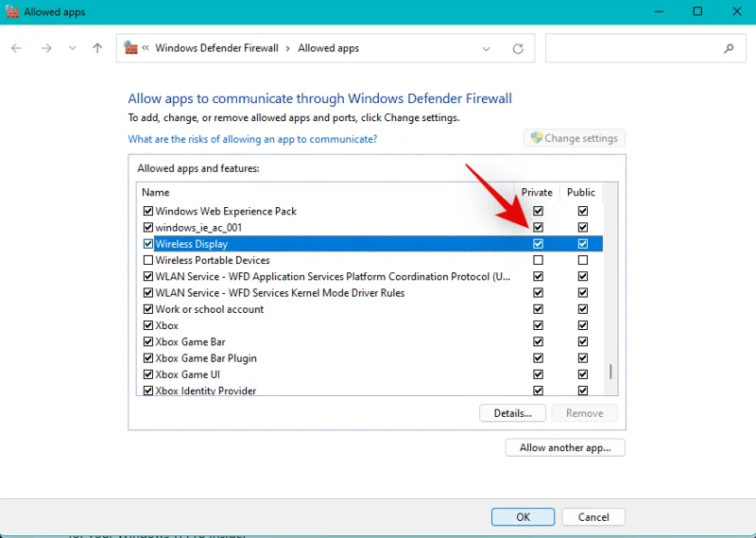756x538 pixels.
Task: Uncheck Private for Wireless Display
Action: [x=539, y=244]
